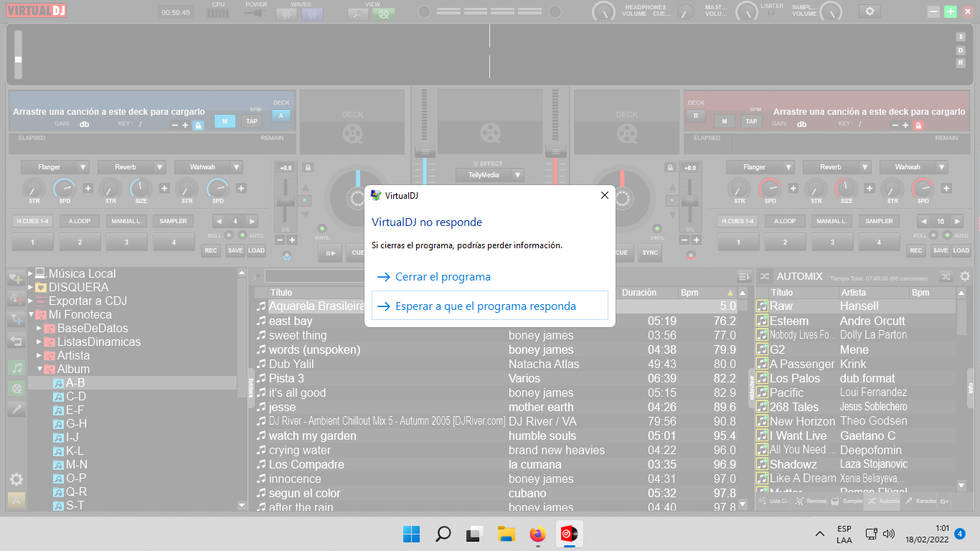This screenshot has width=980, height=551.
Task: Open deck A Wahwah effect dropdown
Action: click(x=209, y=167)
